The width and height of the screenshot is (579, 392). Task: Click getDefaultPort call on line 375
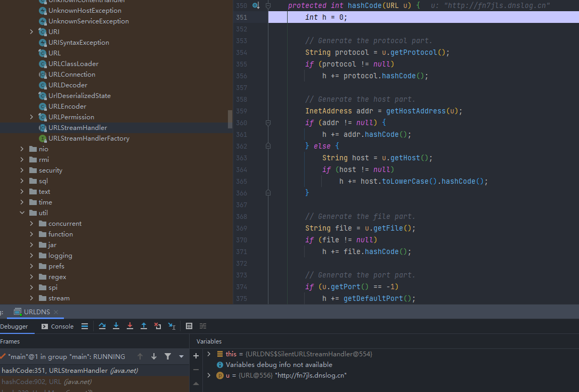(373, 298)
